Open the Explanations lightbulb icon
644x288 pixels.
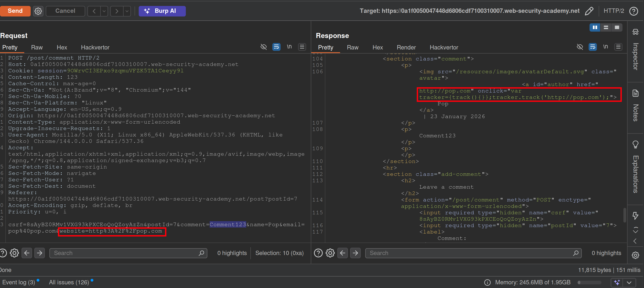pyautogui.click(x=635, y=144)
